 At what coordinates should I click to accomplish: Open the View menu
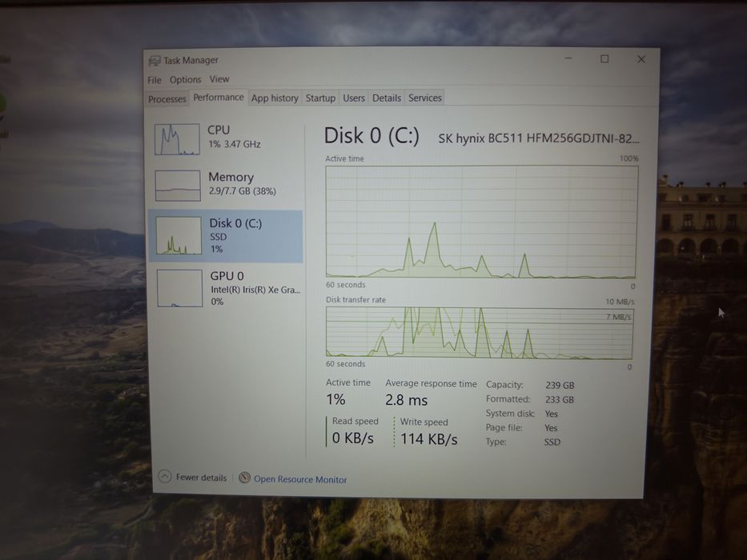tap(219, 79)
